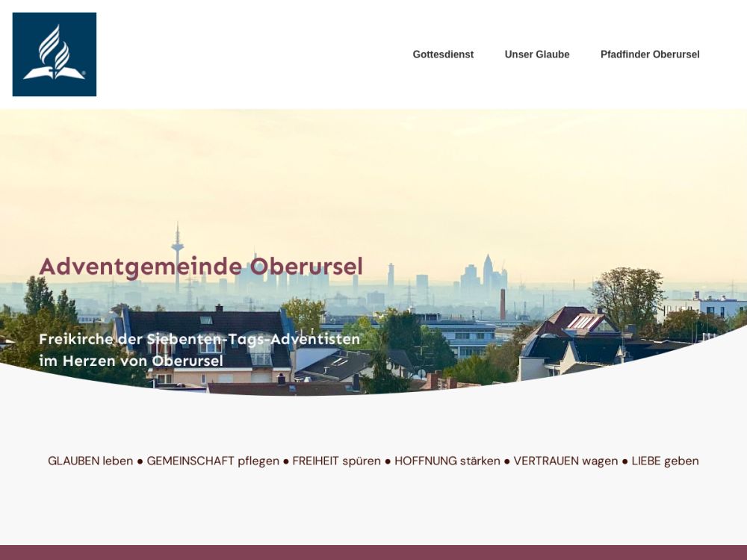This screenshot has height=560, width=747.
Task: Click the 'FREIHEIT spüren' slogan text
Action: pyautogui.click(x=336, y=461)
